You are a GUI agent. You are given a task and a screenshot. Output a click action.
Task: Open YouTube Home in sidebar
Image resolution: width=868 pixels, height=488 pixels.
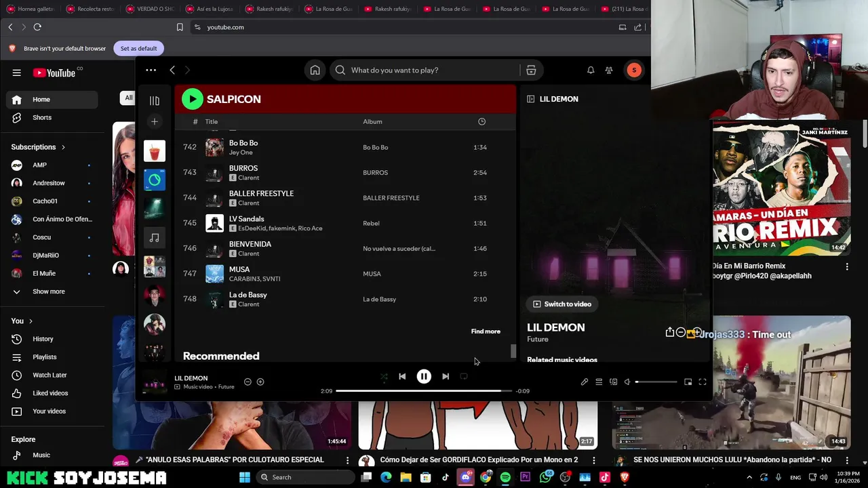(x=52, y=100)
